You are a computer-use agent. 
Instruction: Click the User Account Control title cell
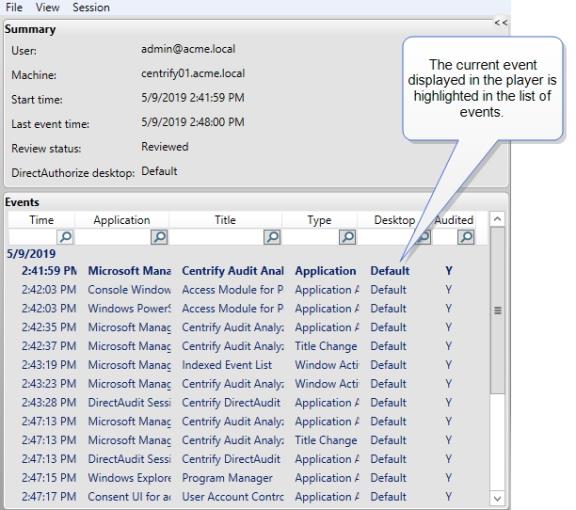(233, 496)
